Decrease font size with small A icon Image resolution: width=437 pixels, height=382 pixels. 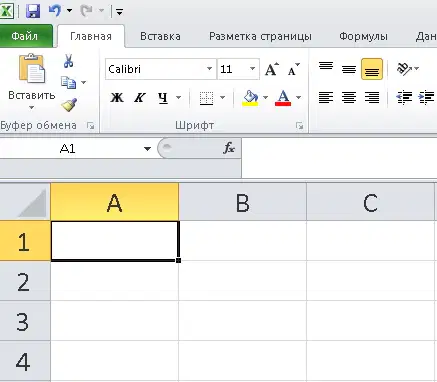coord(294,69)
